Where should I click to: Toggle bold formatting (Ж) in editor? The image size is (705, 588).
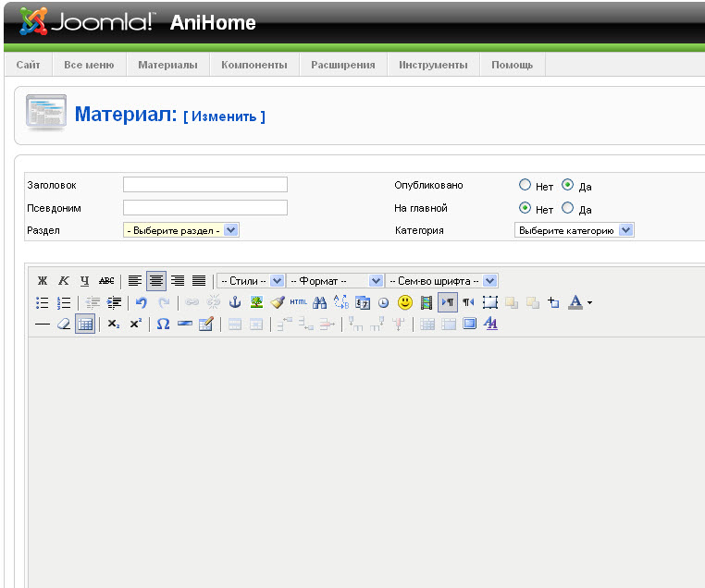click(x=43, y=281)
